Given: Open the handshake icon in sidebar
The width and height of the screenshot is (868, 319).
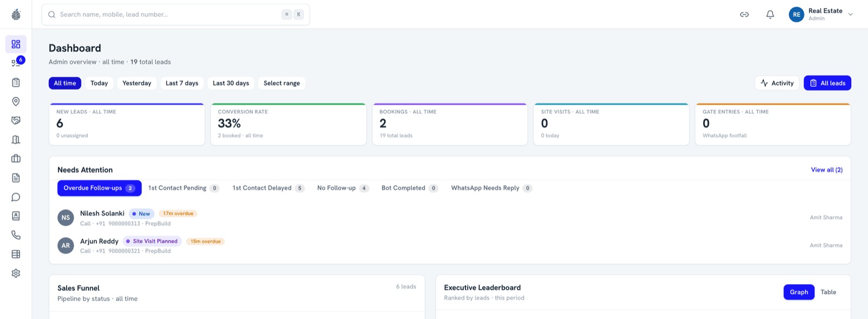Looking at the screenshot, I should pyautogui.click(x=16, y=120).
